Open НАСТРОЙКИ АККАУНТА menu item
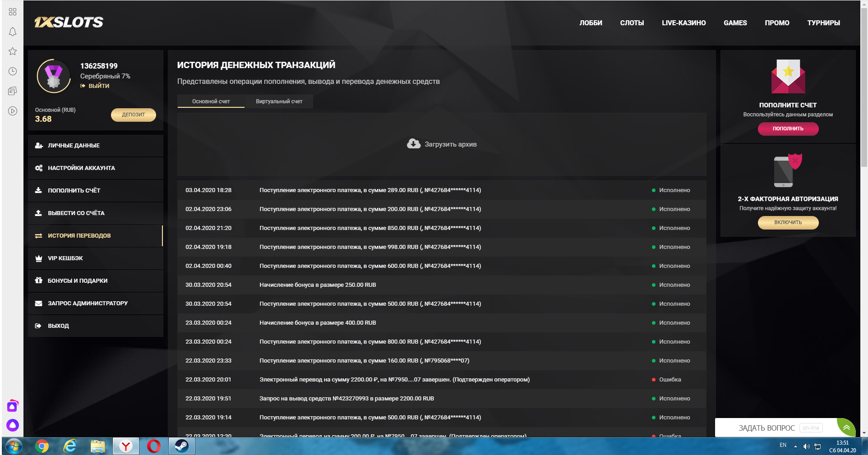 pyautogui.click(x=96, y=168)
